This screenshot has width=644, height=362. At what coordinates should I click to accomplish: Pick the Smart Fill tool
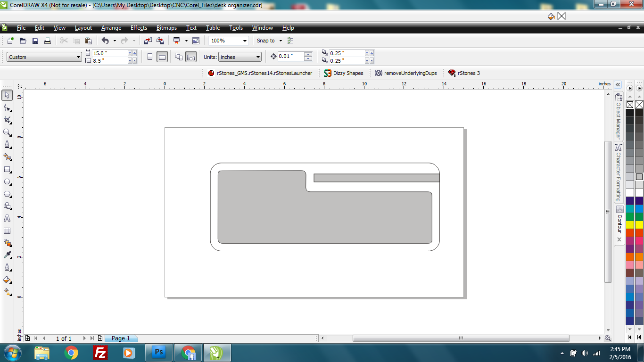pos(7,157)
